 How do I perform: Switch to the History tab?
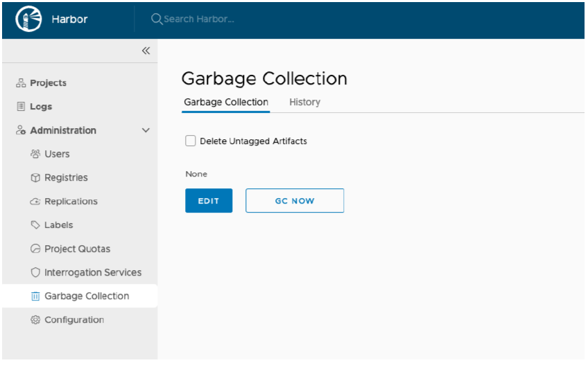pos(304,103)
